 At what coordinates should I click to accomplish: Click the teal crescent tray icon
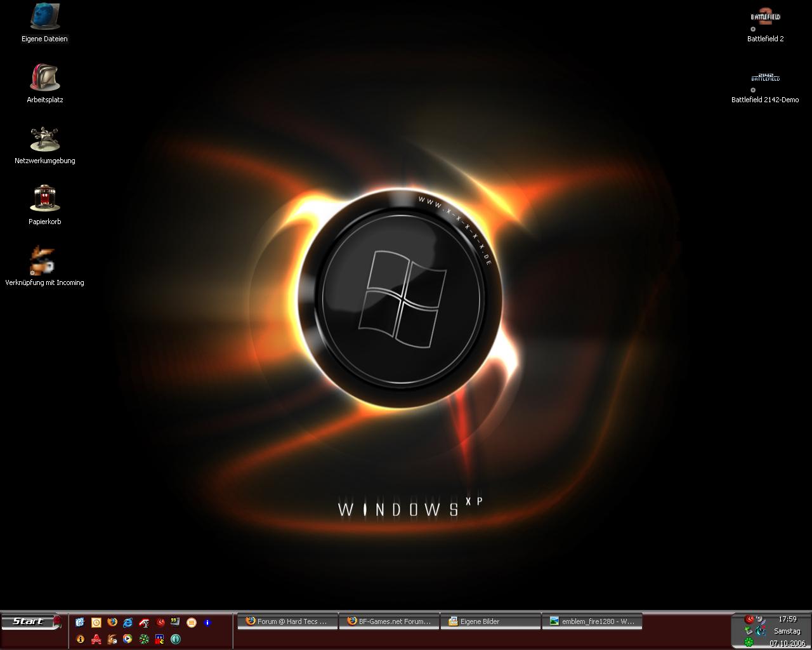tap(760, 631)
